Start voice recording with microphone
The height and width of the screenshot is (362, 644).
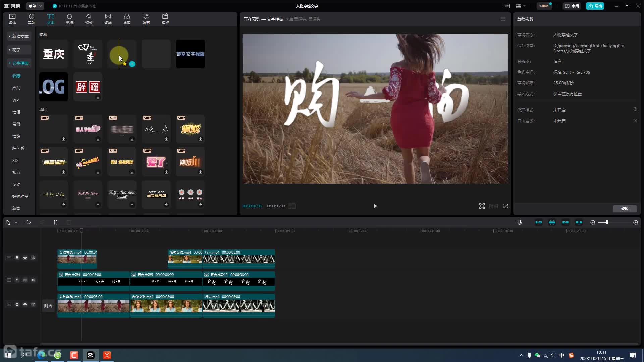[520, 222]
